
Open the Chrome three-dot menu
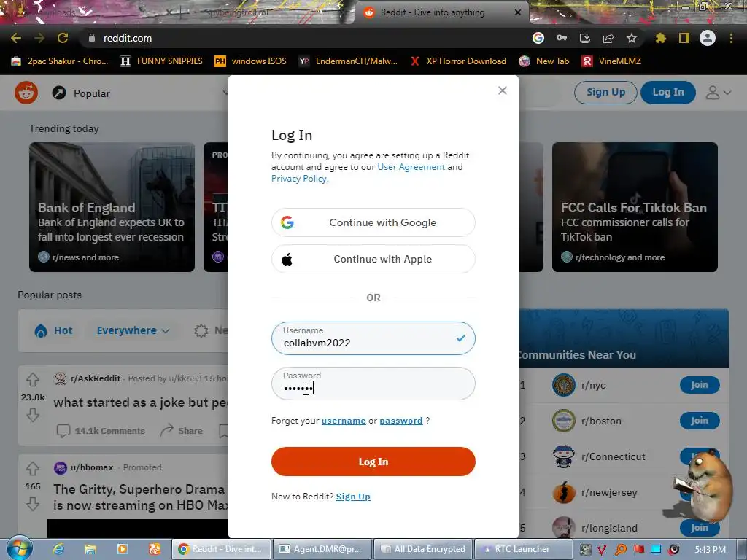click(731, 38)
